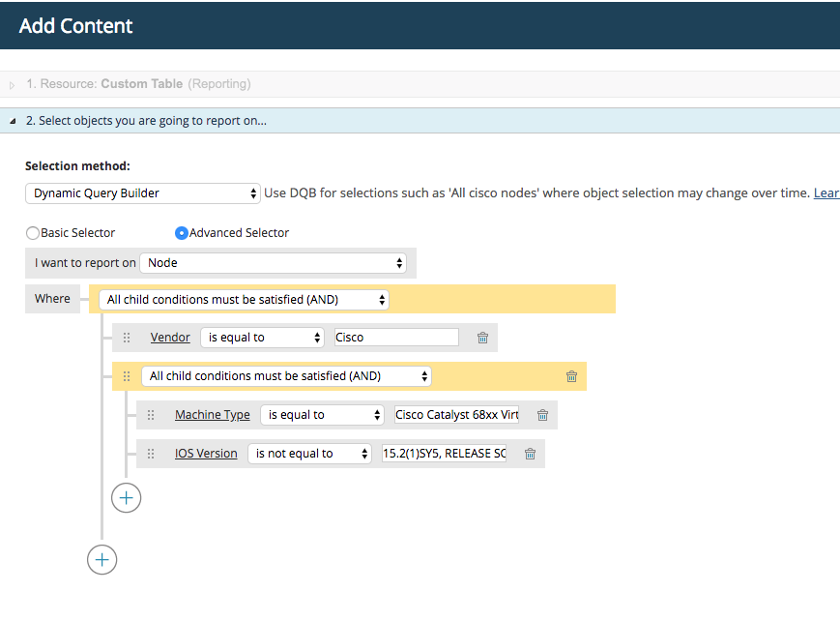The height and width of the screenshot is (621, 840).
Task: Click the 'I want to report on' label
Action: click(x=85, y=263)
